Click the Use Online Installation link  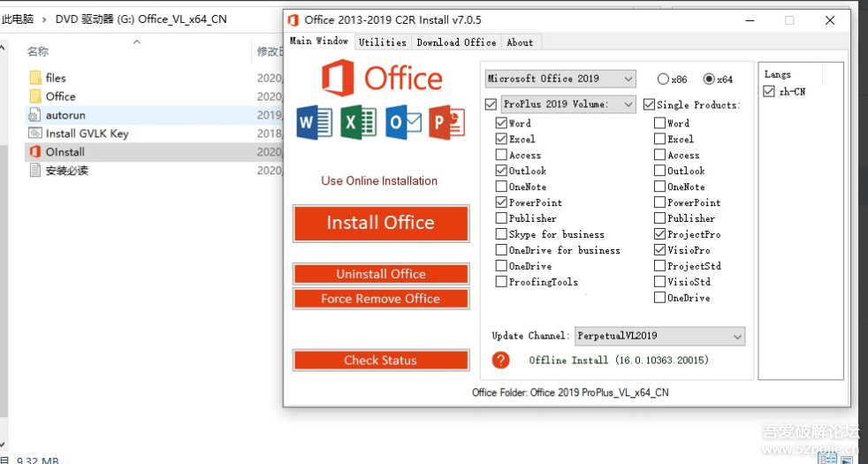click(x=379, y=181)
